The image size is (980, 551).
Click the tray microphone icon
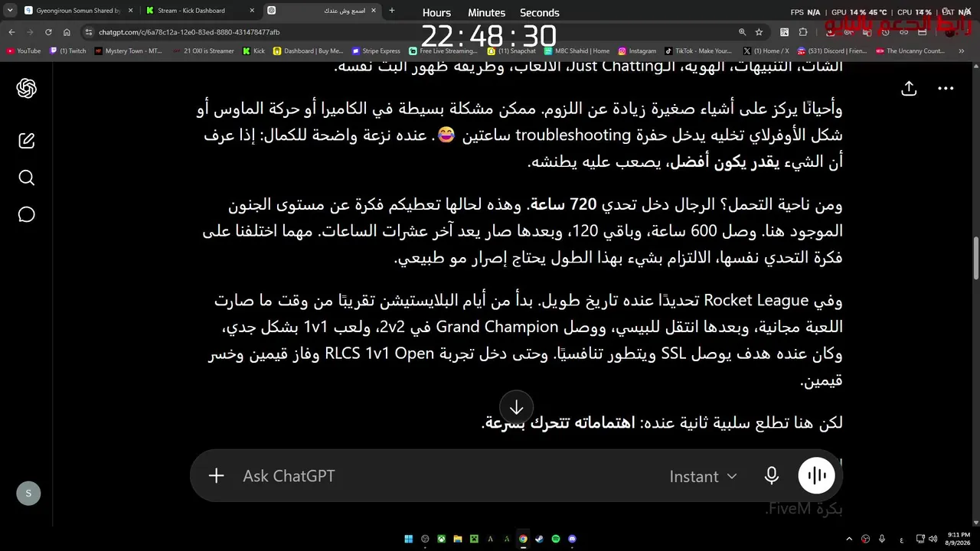(x=882, y=539)
